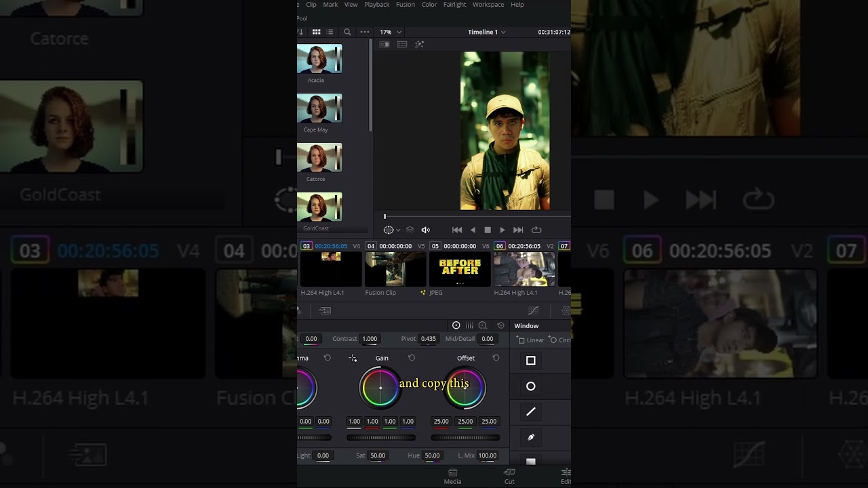
Task: Toggle loop playback
Action: pyautogui.click(x=536, y=230)
